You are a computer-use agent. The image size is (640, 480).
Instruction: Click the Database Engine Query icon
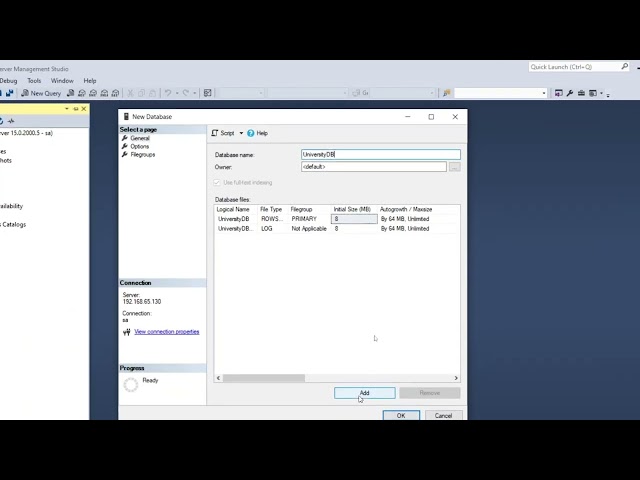[x=70, y=93]
